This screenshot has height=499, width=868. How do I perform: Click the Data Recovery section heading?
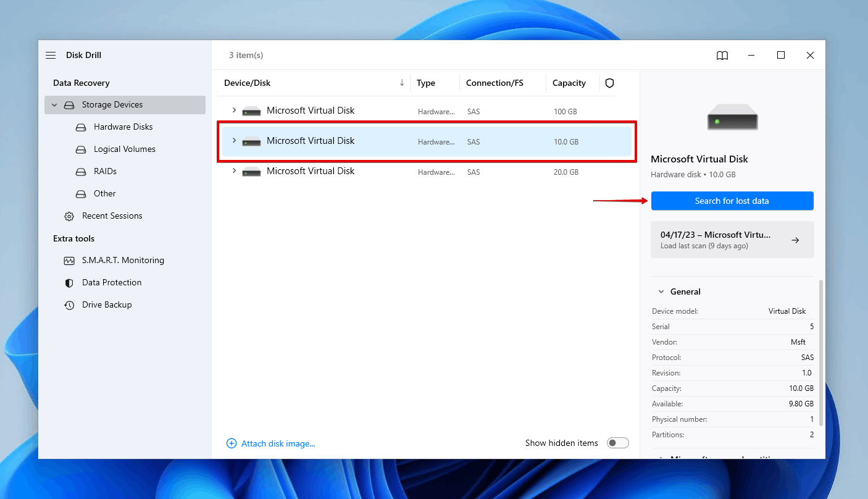[81, 83]
